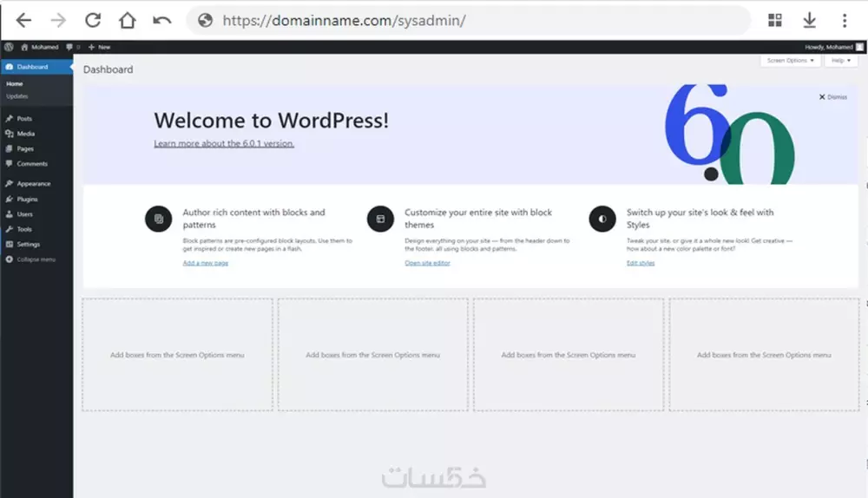The image size is (868, 498).
Task: Open the browser home page icon
Action: [128, 21]
